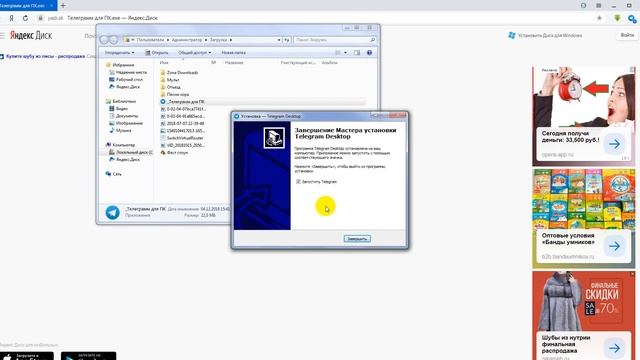Click Explorer address bar refresh button
Image resolution: width=640 pixels, height=360 pixels.
(287, 40)
